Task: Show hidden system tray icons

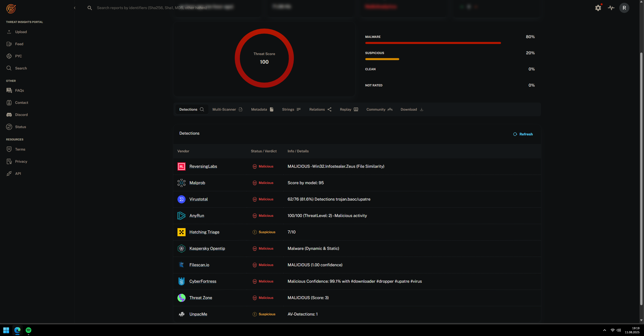Action: pyautogui.click(x=604, y=330)
